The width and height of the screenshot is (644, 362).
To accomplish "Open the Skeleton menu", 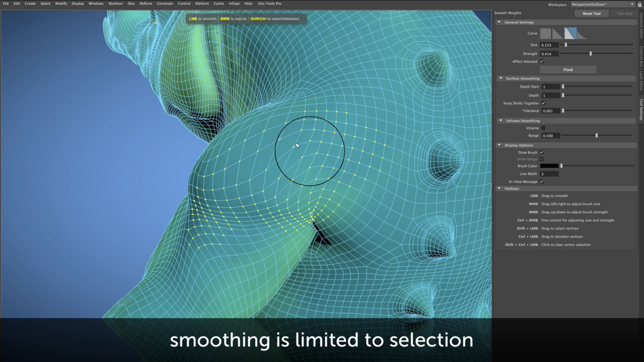I will [x=115, y=4].
